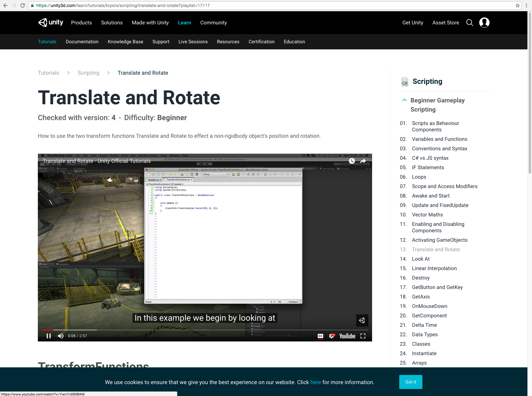
Task: Click the secure padlock icon in address bar
Action: click(32, 5)
